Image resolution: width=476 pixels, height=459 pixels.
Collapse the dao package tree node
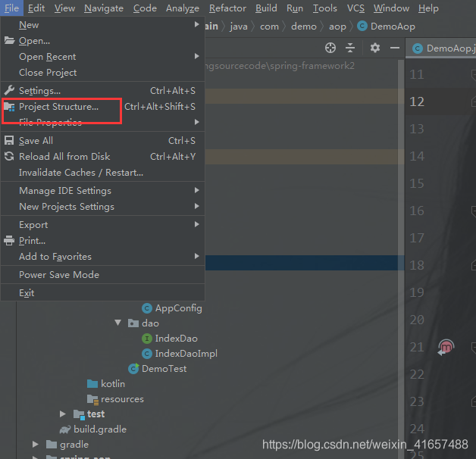pos(118,323)
